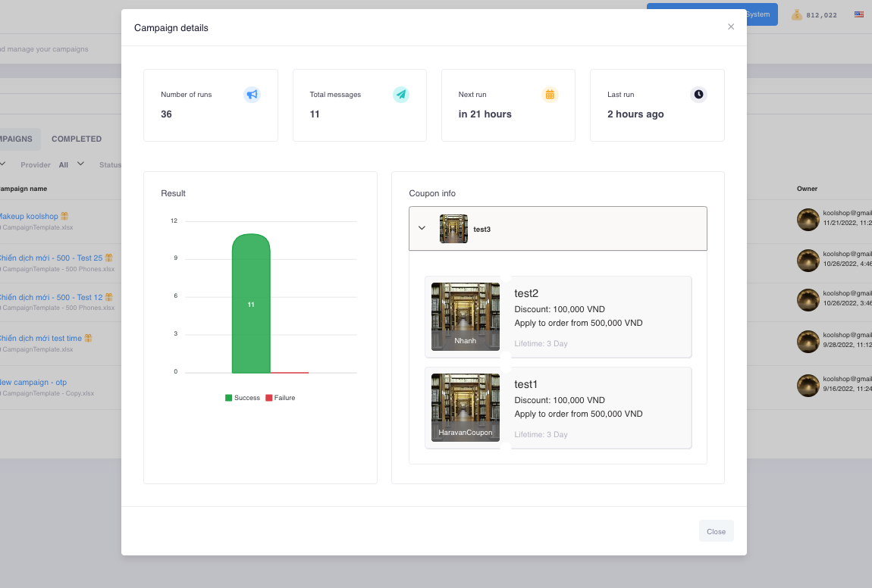
Task: Click the megaphone icon on Number of runs card
Action: click(x=252, y=95)
